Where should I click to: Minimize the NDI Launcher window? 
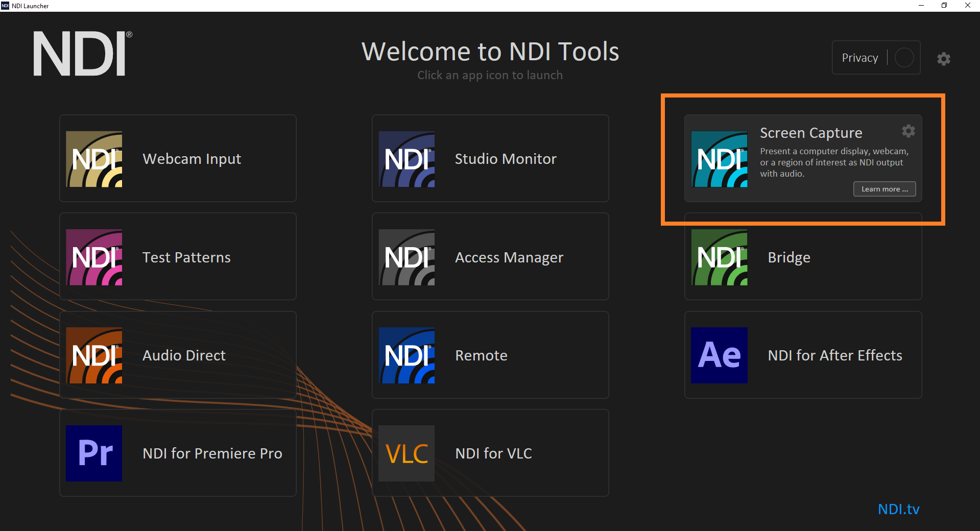pyautogui.click(x=921, y=6)
